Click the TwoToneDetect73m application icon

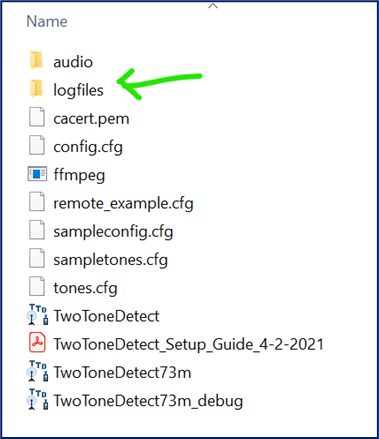(37, 371)
